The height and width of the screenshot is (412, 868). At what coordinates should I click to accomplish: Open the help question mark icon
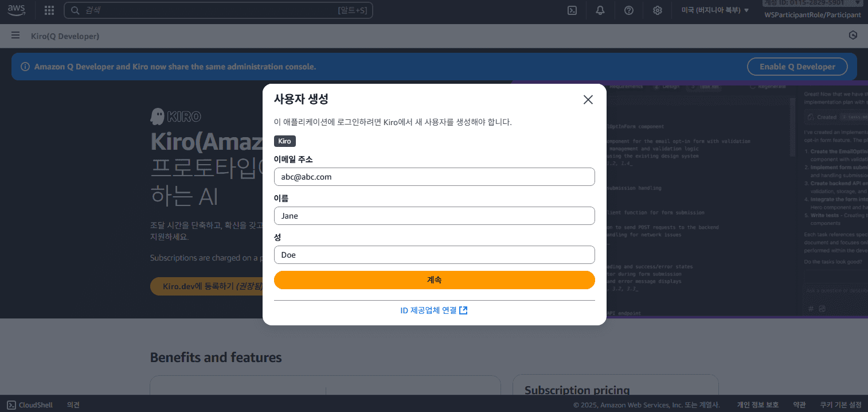629,10
